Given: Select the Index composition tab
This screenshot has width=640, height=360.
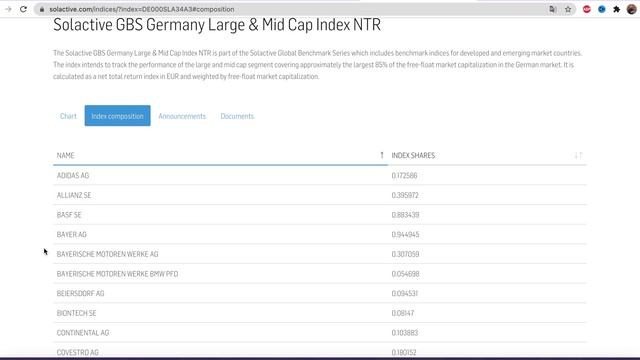Looking at the screenshot, I should pyautogui.click(x=118, y=116).
